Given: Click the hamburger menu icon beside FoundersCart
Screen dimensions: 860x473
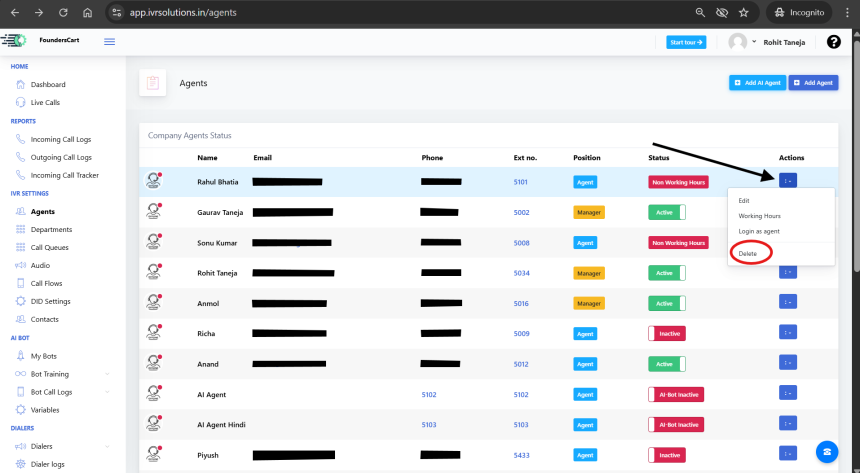Looking at the screenshot, I should 109,41.
